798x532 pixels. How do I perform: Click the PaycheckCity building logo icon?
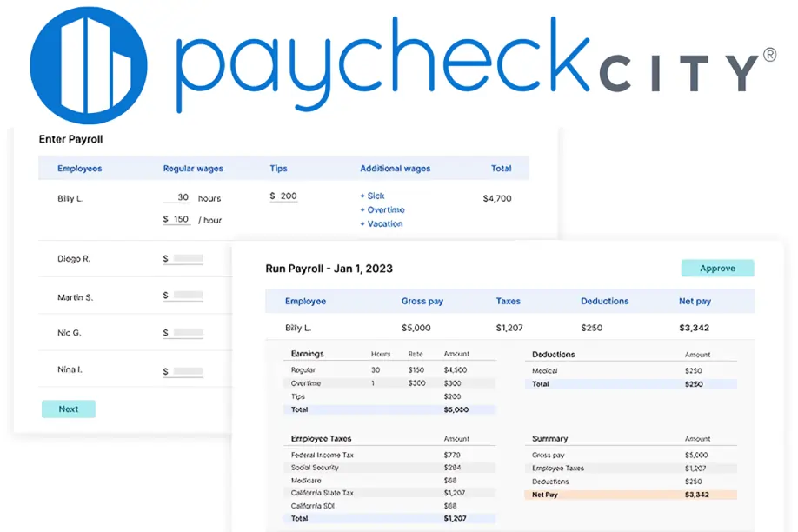coord(89,65)
